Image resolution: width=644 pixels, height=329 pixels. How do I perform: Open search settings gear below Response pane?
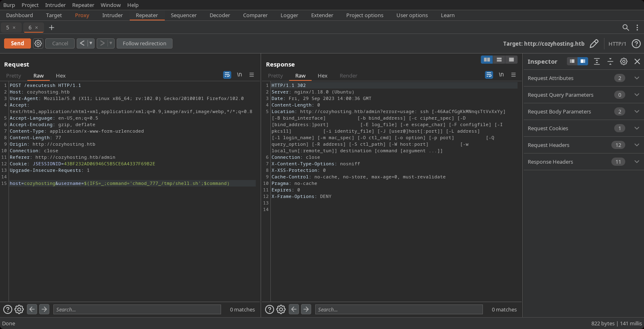click(x=281, y=309)
